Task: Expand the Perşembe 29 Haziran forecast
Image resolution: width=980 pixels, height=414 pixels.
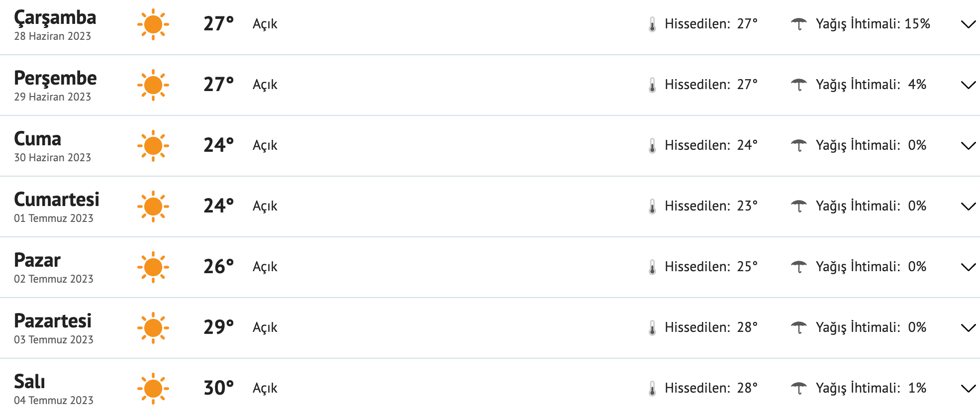Action: coord(968,85)
